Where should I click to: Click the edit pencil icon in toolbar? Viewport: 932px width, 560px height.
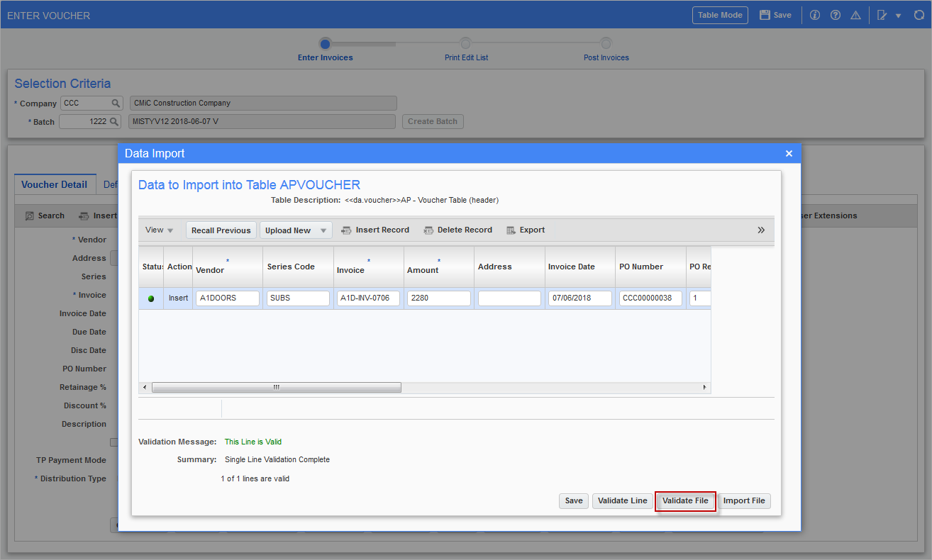882,14
